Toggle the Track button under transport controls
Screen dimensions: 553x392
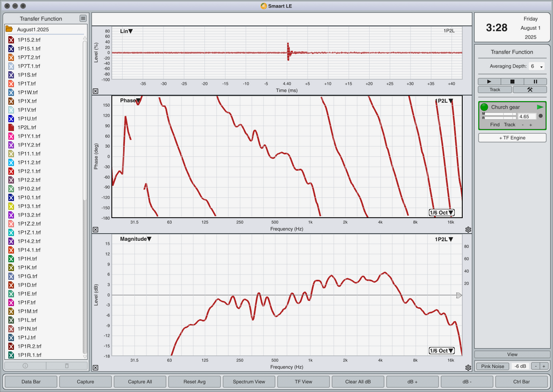495,90
